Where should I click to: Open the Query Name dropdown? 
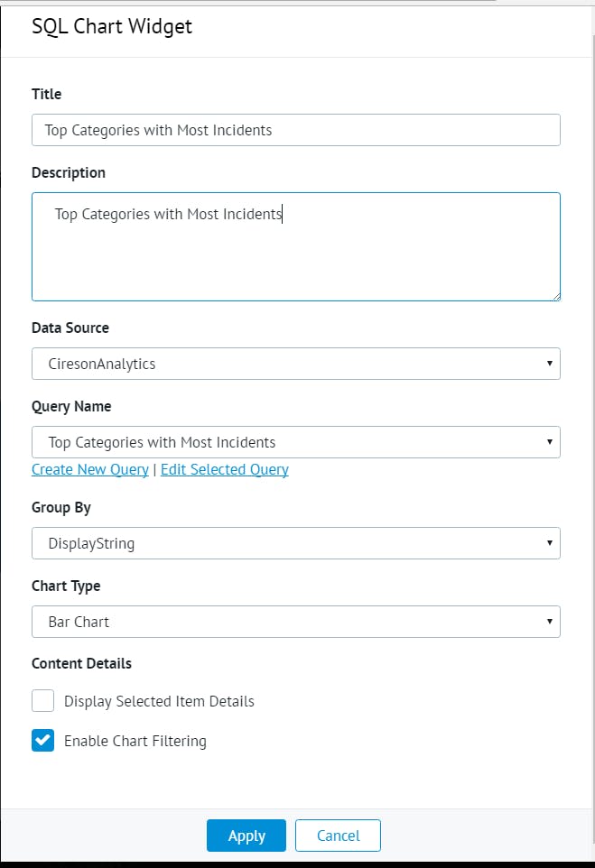pyautogui.click(x=295, y=442)
